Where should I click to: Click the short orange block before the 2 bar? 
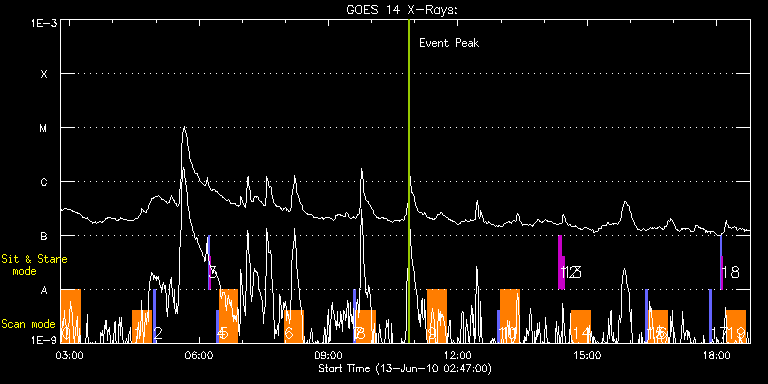pos(142,326)
